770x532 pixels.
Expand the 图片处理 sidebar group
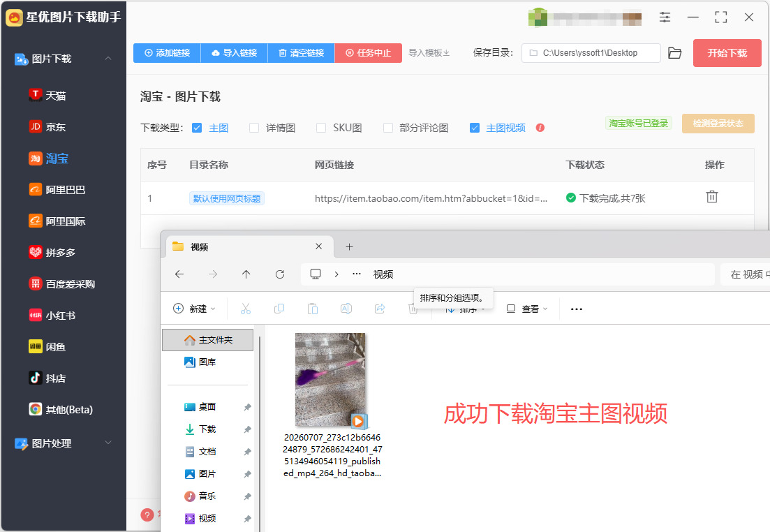coord(108,443)
